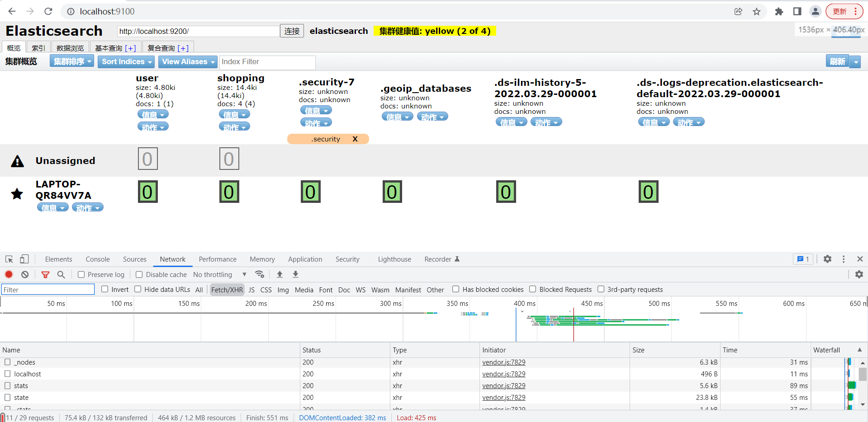This screenshot has height=422, width=868.
Task: Open network panel settings gear
Action: tap(859, 274)
